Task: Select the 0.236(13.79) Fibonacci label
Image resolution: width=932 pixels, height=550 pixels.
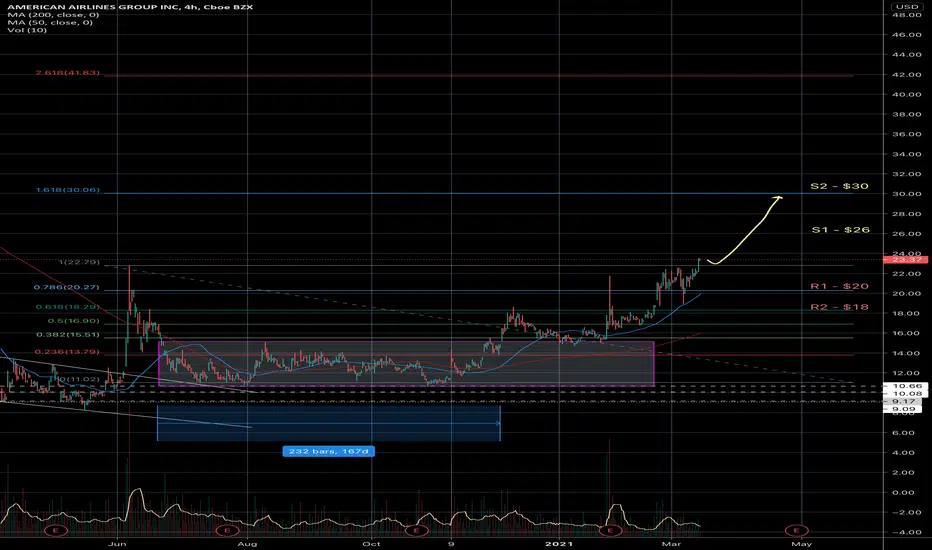Action: [67, 352]
